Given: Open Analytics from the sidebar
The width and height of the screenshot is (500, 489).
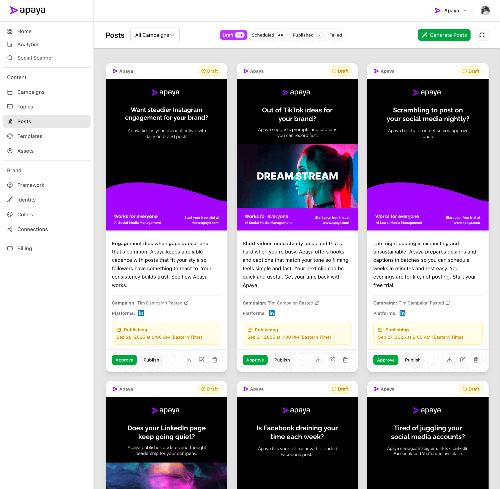Looking at the screenshot, I should [28, 44].
